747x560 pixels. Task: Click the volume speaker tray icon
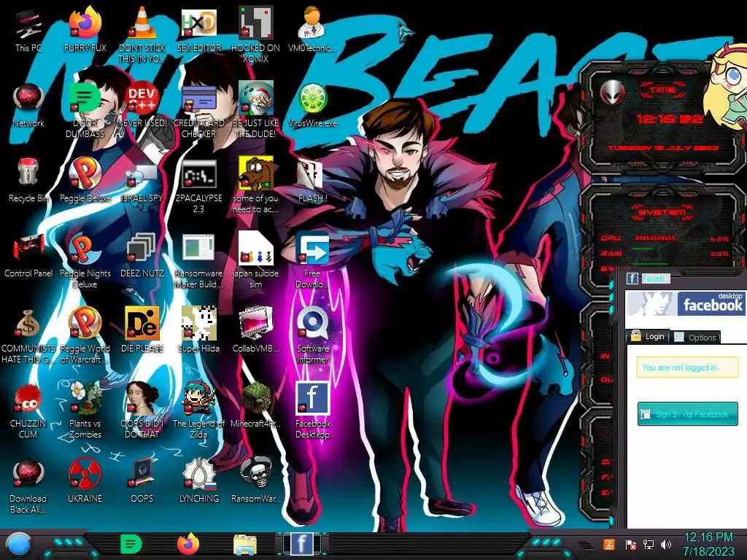coord(666,544)
